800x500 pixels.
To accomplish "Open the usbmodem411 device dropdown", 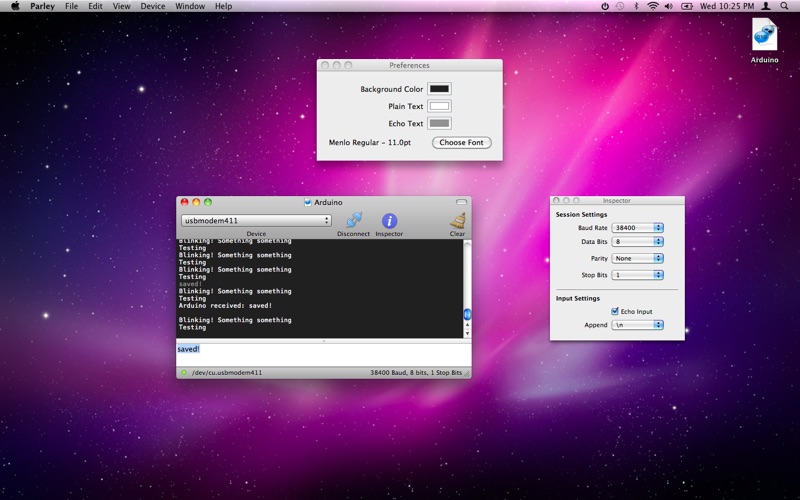I will point(256,220).
